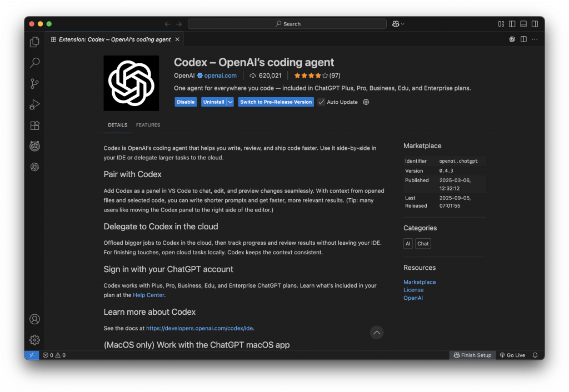Click the Chat category tag

point(423,244)
